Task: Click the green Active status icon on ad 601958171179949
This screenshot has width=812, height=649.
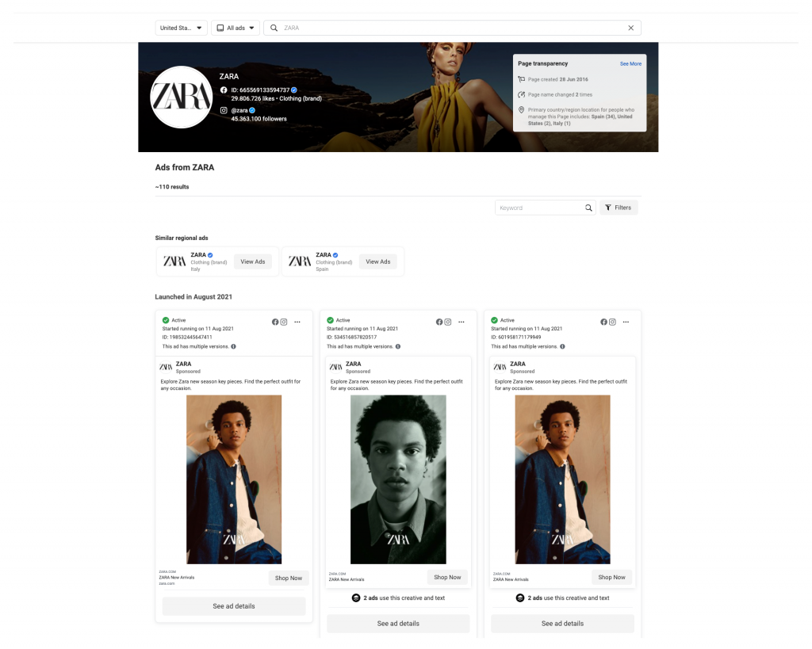Action: pyautogui.click(x=495, y=320)
